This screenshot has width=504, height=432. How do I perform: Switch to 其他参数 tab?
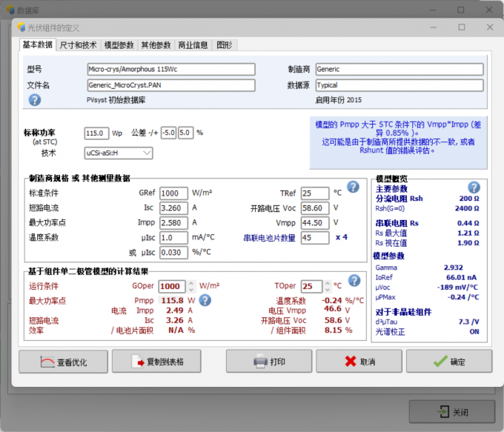(156, 45)
